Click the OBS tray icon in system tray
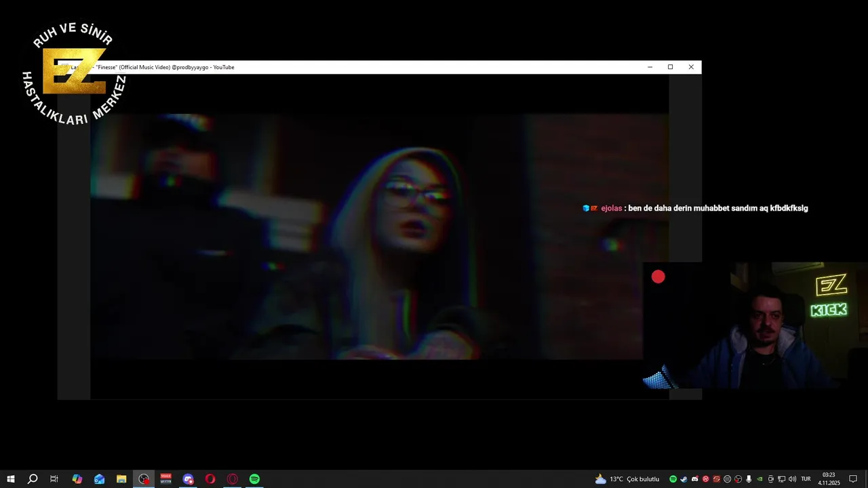Viewport: 868px width, 488px height. 738,479
